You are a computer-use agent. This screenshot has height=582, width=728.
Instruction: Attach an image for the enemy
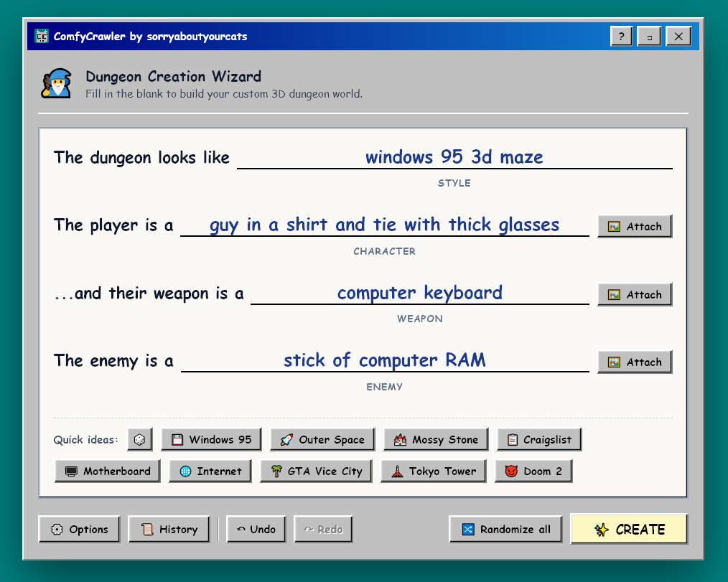pos(635,362)
